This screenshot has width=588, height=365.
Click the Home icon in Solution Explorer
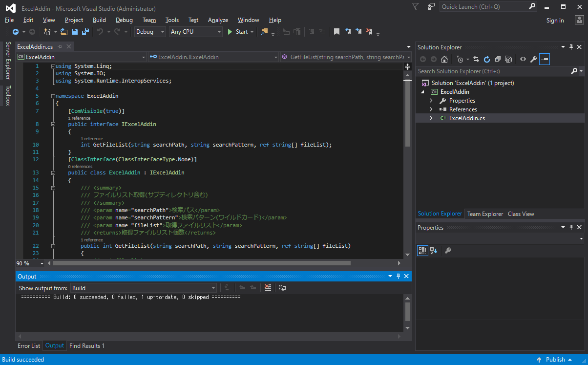point(444,59)
